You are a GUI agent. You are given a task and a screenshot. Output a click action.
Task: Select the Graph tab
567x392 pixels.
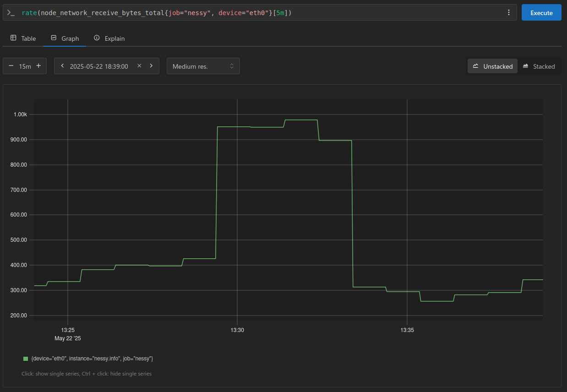(x=65, y=38)
